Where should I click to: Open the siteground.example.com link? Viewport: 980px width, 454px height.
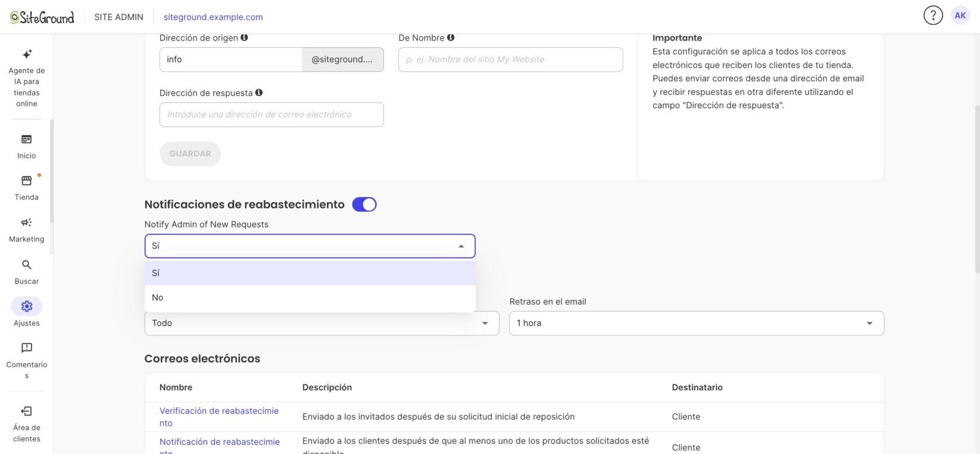pyautogui.click(x=213, y=17)
